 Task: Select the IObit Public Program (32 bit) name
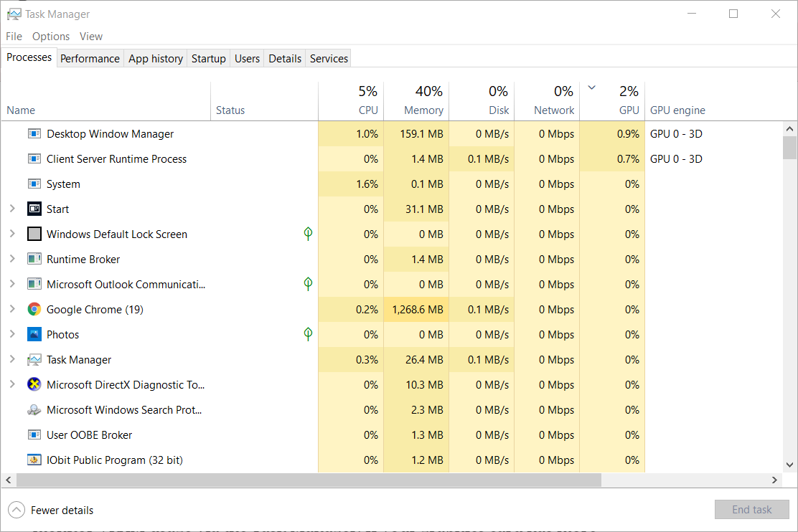pos(115,460)
